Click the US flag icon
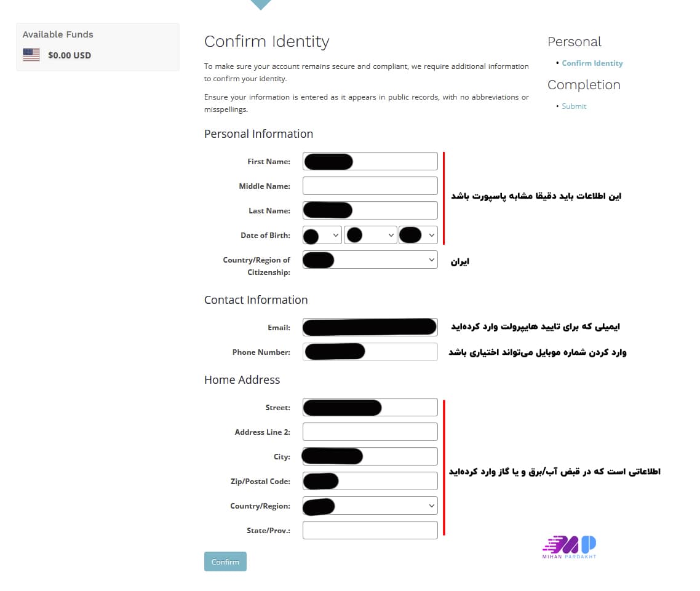The width and height of the screenshot is (700, 591). (x=31, y=55)
